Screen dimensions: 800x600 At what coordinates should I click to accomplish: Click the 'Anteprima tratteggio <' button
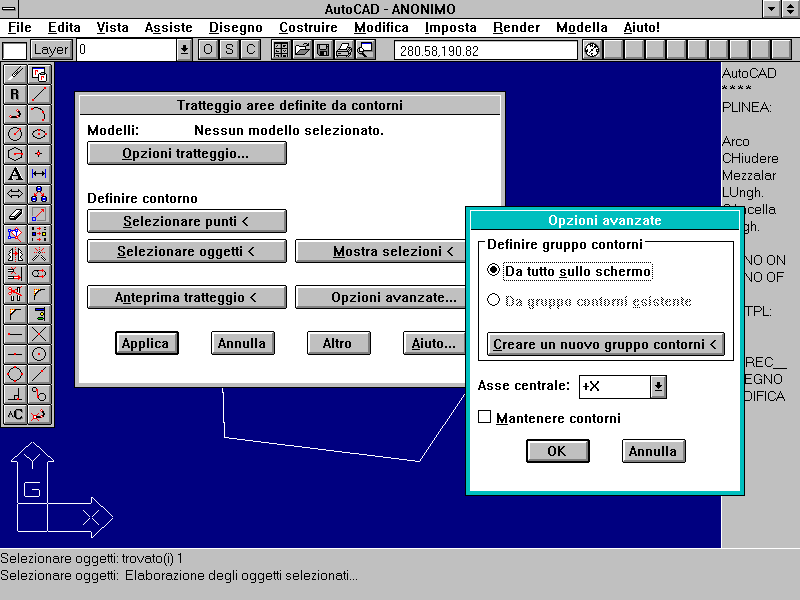[187, 297]
